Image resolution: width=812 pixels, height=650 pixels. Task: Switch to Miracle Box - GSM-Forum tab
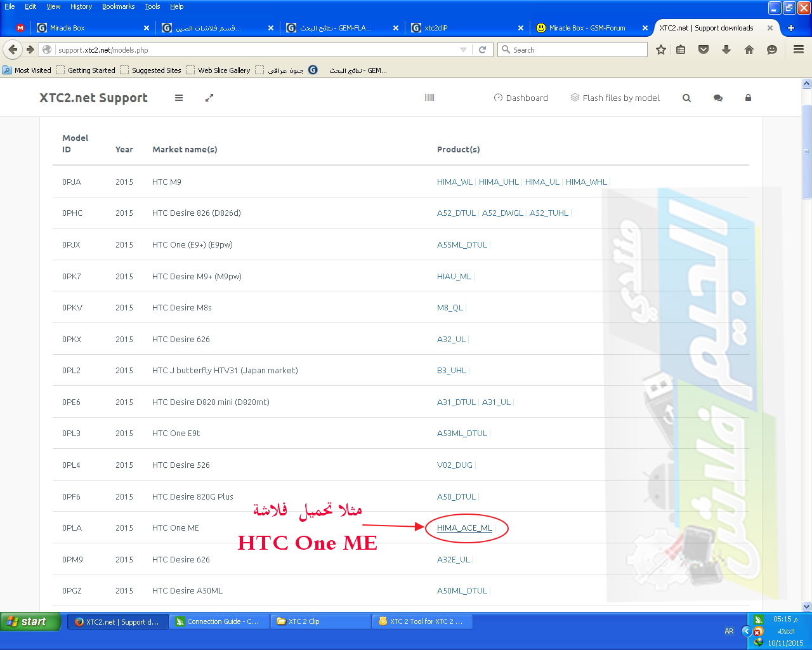click(x=591, y=28)
